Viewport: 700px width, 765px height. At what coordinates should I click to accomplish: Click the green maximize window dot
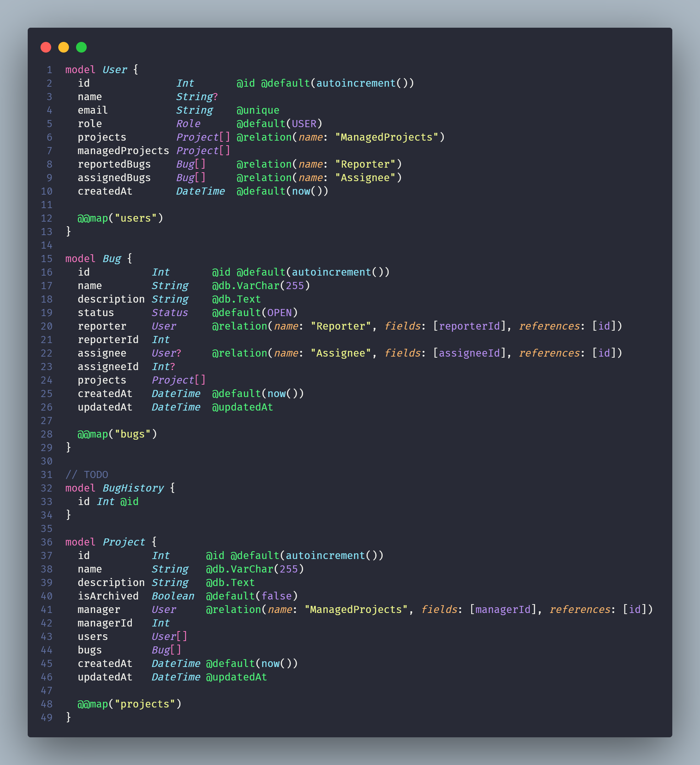(81, 48)
